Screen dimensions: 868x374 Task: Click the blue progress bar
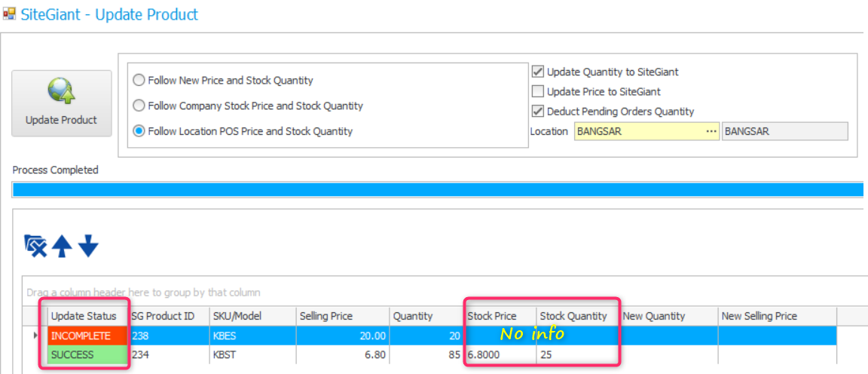tap(437, 189)
